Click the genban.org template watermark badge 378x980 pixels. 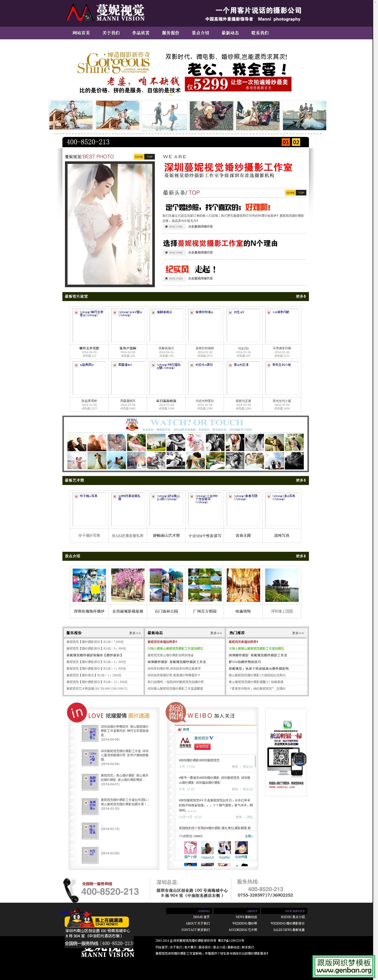(x=344, y=966)
